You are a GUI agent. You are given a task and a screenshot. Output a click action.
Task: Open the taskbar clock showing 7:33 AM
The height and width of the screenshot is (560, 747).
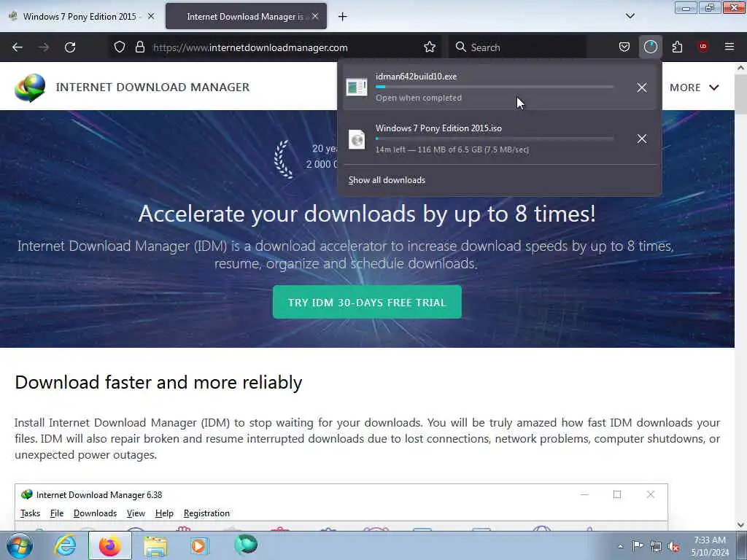point(710,546)
